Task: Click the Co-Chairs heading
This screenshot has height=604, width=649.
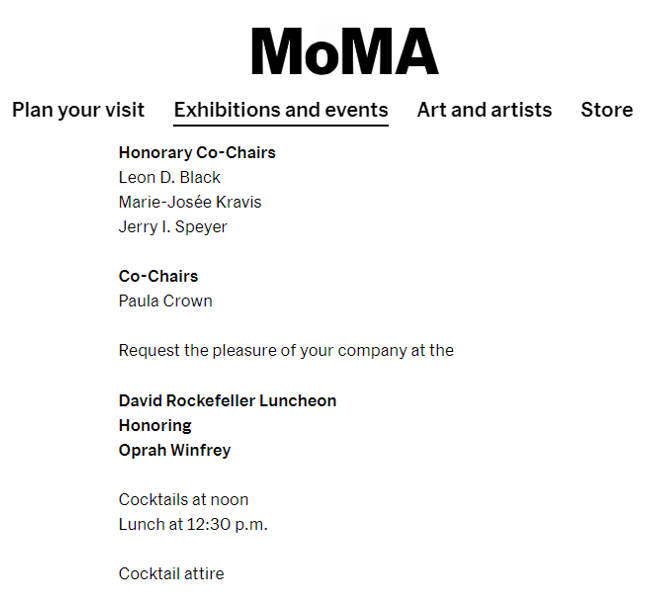Action: pyautogui.click(x=159, y=276)
